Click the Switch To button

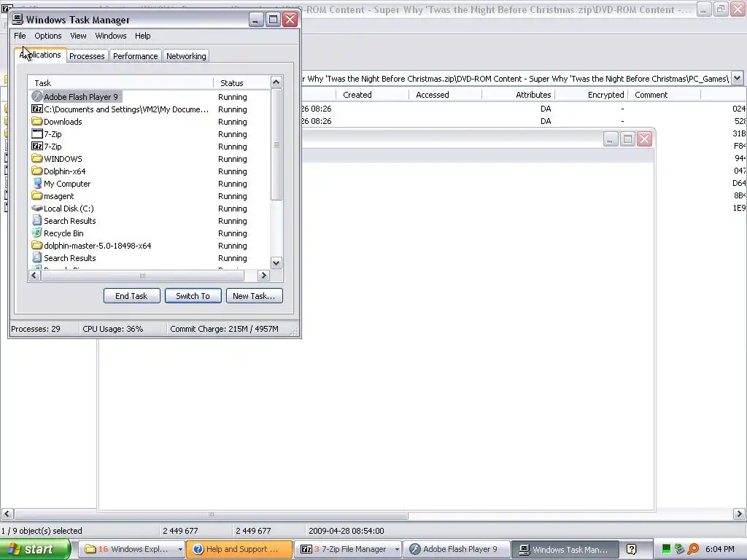193,296
